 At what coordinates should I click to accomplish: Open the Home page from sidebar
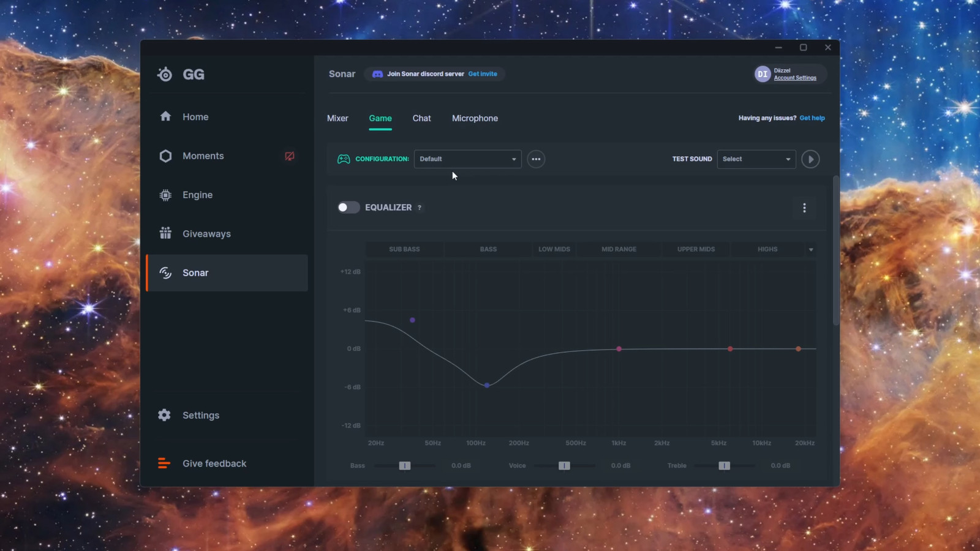(195, 117)
